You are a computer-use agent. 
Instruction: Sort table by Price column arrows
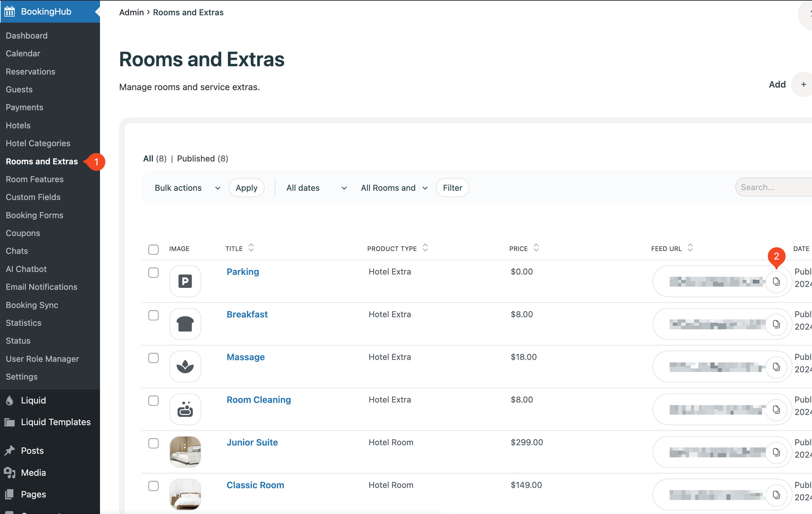[x=536, y=248]
